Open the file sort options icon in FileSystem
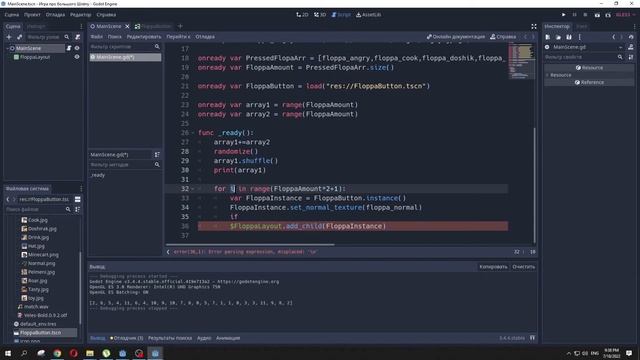Screen dimensions: 640x360 pyautogui.click(x=78, y=209)
